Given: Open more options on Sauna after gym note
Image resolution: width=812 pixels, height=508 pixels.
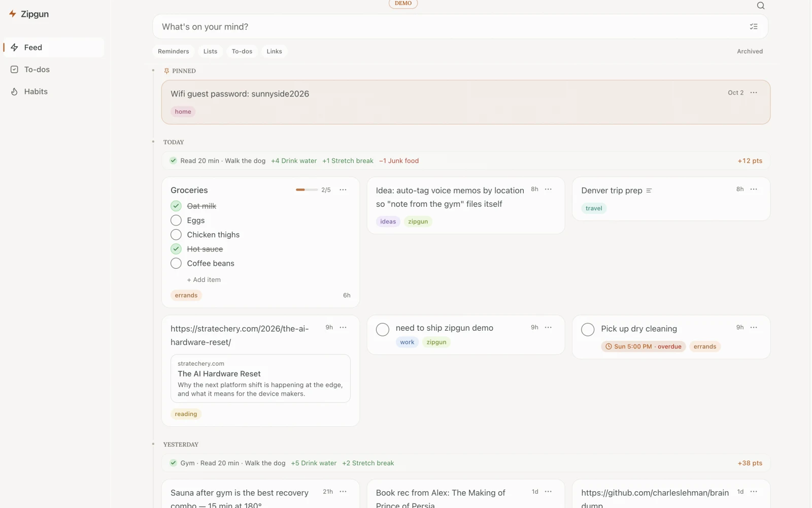Looking at the screenshot, I should 343,491.
